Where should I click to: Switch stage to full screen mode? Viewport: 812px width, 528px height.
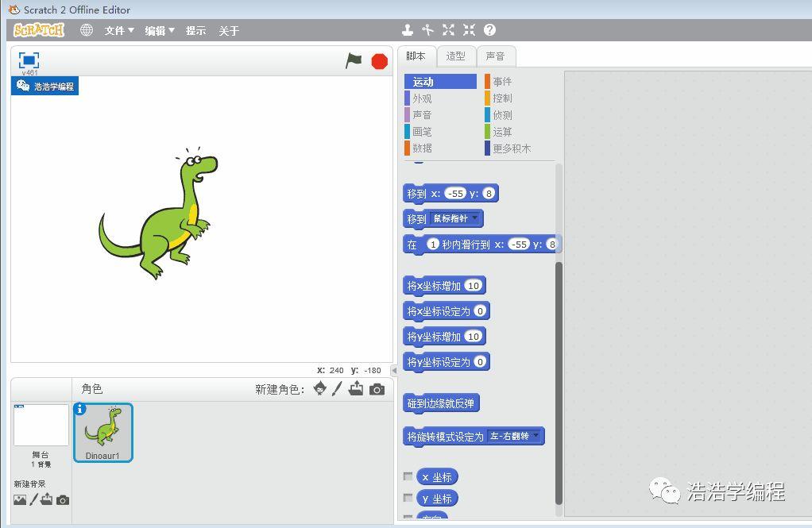coord(29,60)
